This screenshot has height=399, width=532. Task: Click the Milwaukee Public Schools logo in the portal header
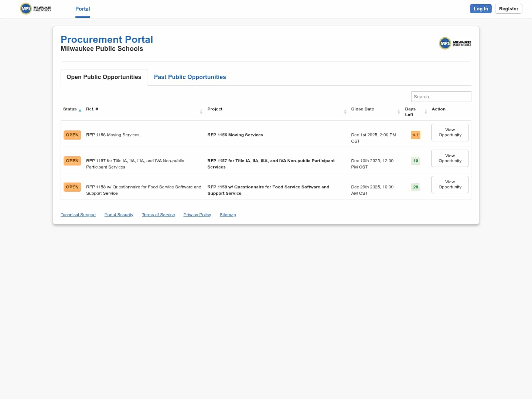[455, 43]
